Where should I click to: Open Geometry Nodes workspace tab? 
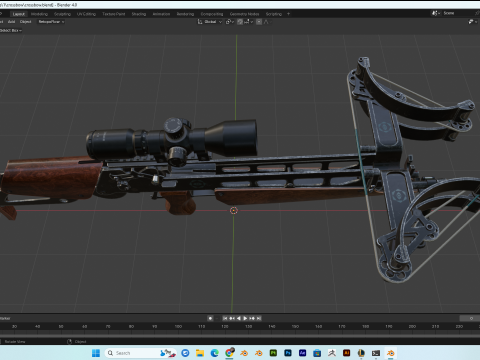[x=244, y=14]
